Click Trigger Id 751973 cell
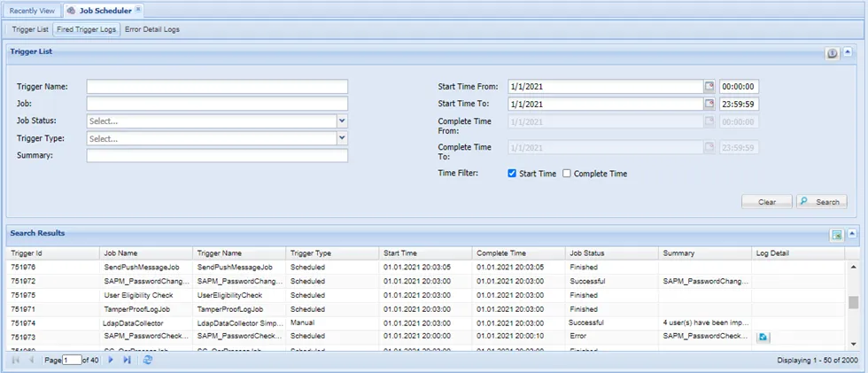This screenshot has width=868, height=373. pyautogui.click(x=52, y=337)
